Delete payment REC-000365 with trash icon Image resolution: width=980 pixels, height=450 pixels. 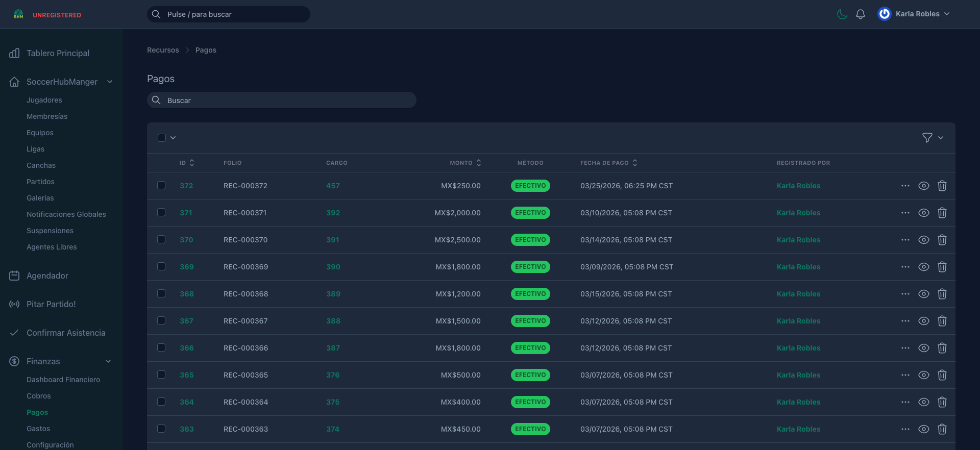[942, 375]
